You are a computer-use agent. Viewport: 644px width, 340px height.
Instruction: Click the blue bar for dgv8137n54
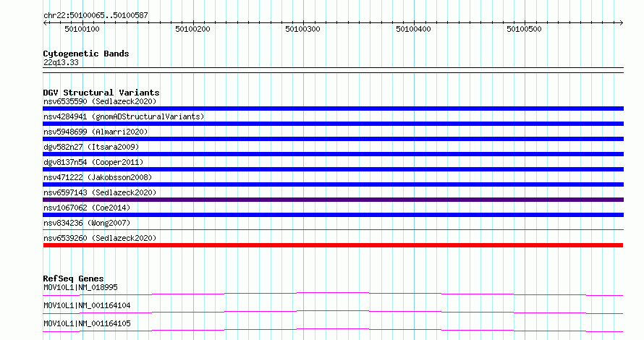333,169
